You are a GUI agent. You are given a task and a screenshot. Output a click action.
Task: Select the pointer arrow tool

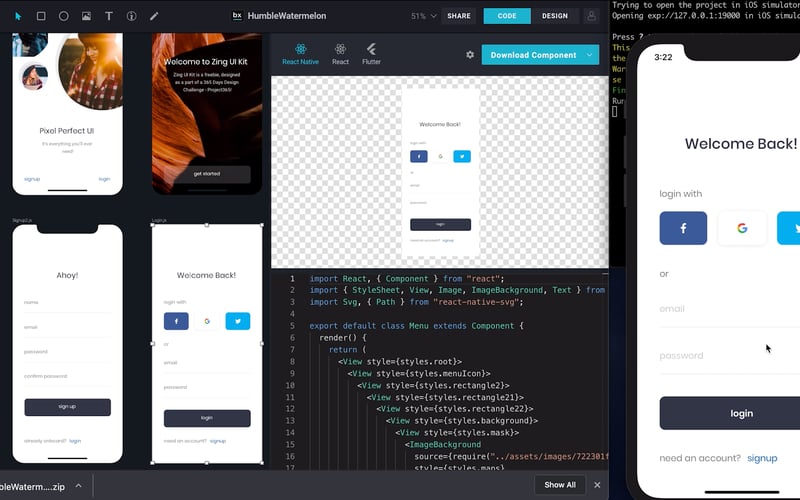click(x=18, y=16)
